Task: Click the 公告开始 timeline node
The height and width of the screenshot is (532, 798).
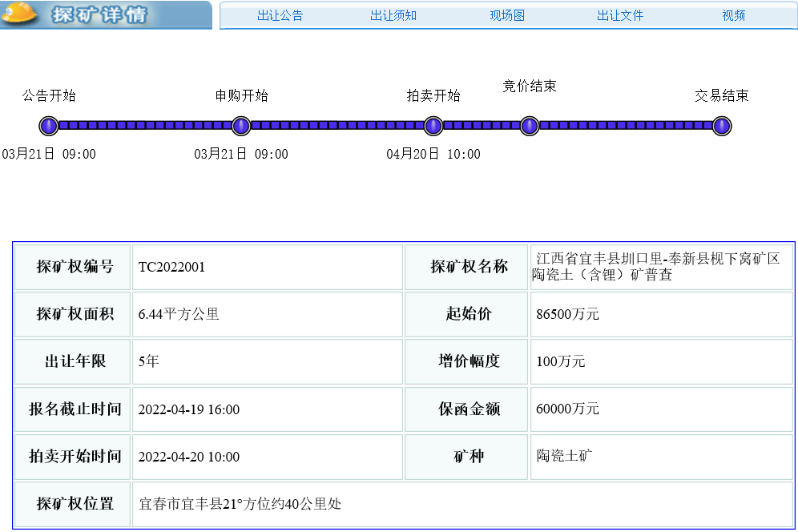Action: point(49,126)
